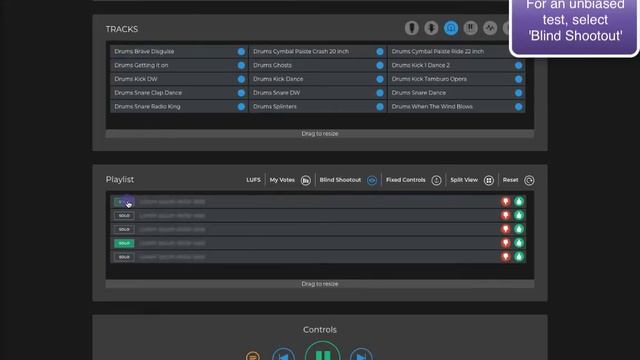Thumbs up the third playlist row
The height and width of the screenshot is (360, 640).
coord(519,229)
